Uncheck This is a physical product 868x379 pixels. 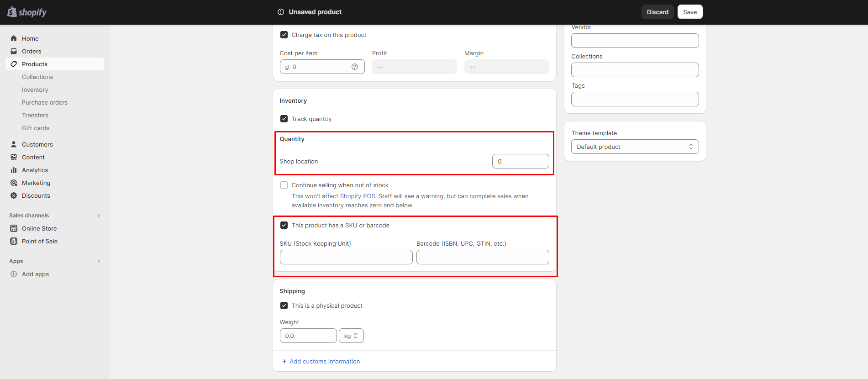click(284, 305)
